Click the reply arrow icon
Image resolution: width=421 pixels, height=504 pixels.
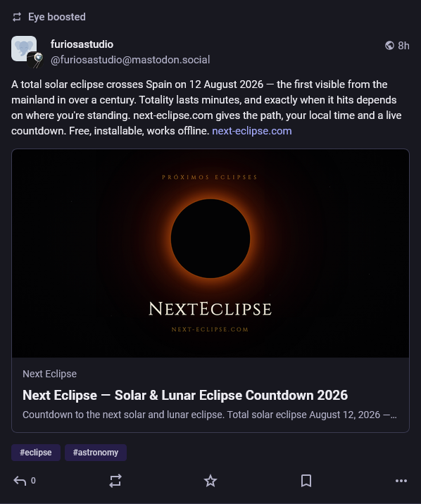[20, 481]
